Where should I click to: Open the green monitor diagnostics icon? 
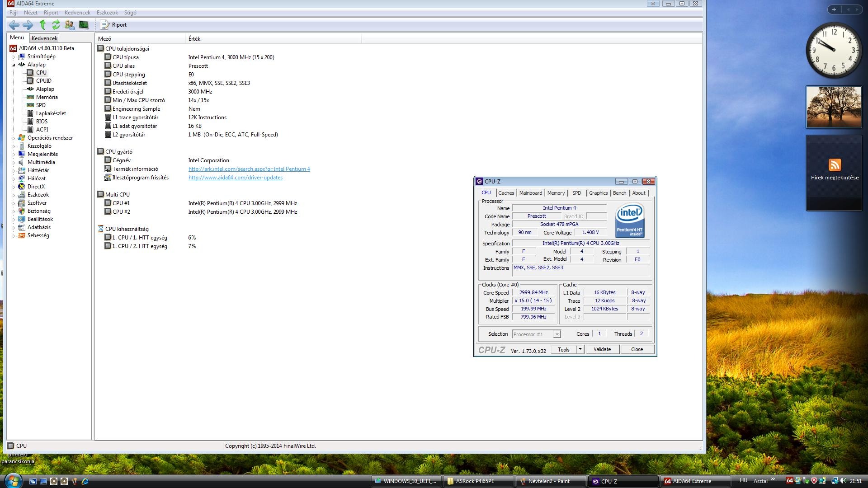point(84,25)
